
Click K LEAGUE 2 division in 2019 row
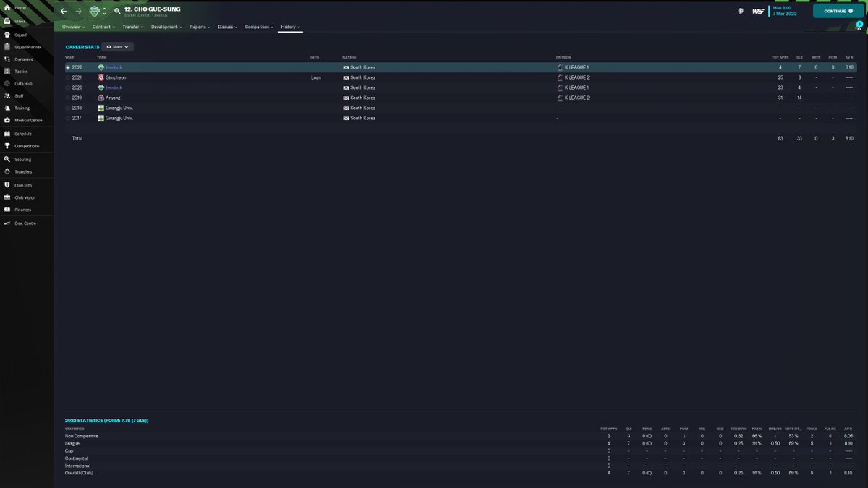(576, 98)
